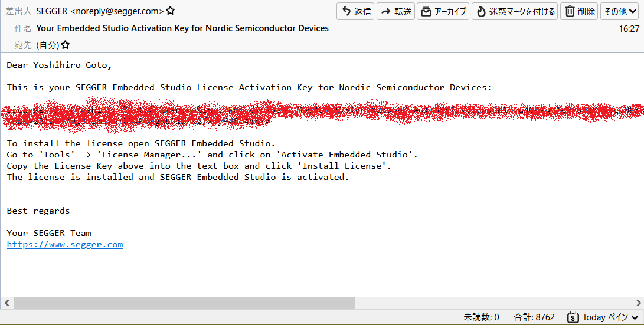The height and width of the screenshot is (325, 644).
Task: Click the scroll left arrow
Action: (x=6, y=303)
